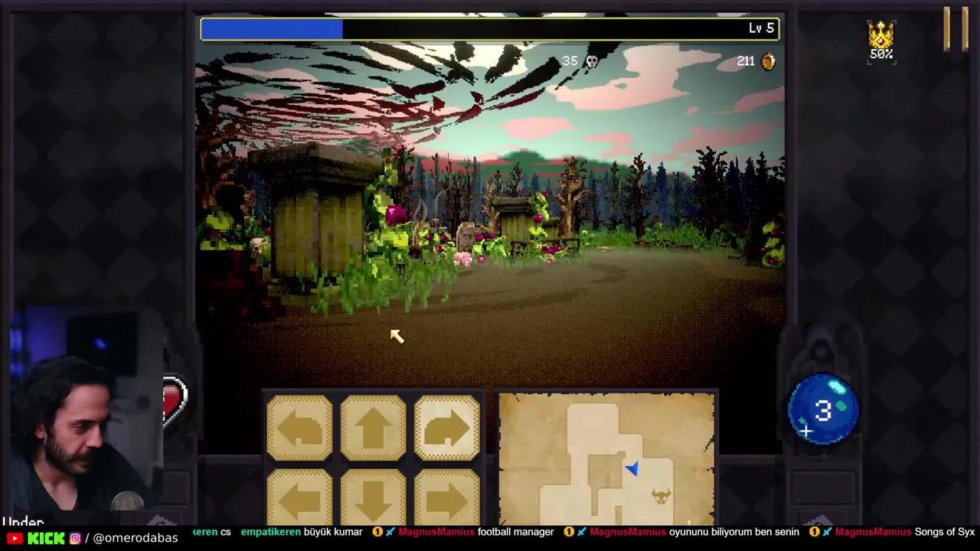Click the blue mana orb showing 3
980x551 pixels.
(x=824, y=409)
